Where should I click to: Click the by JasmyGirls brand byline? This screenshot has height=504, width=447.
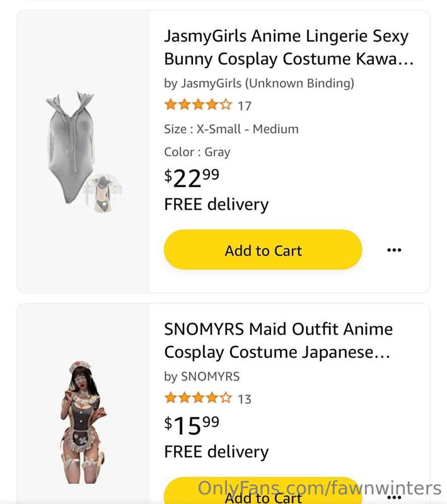coord(259,83)
